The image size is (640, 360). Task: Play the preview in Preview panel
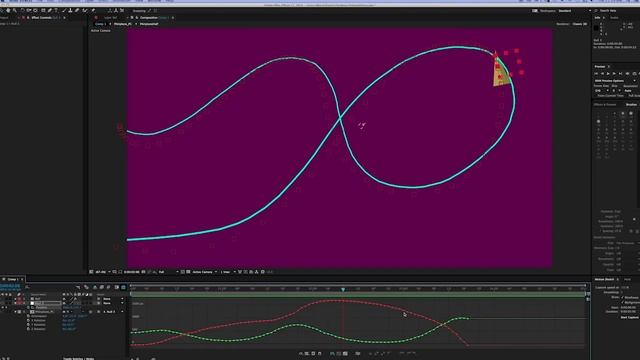[x=608, y=73]
